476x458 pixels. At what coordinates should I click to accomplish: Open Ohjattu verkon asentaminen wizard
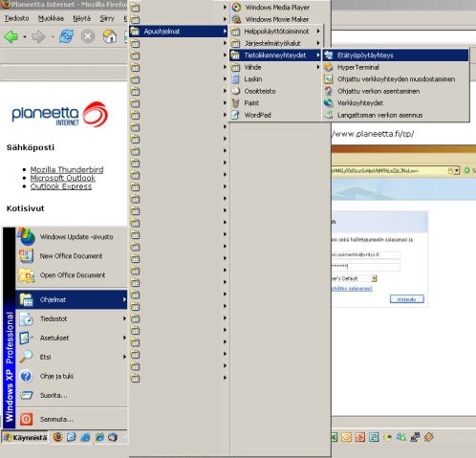(x=396, y=91)
